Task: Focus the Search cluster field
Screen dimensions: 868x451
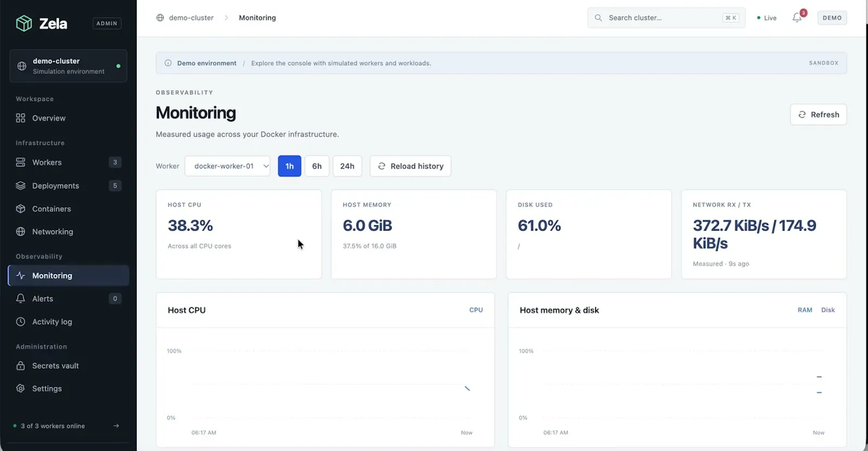Action: point(666,18)
